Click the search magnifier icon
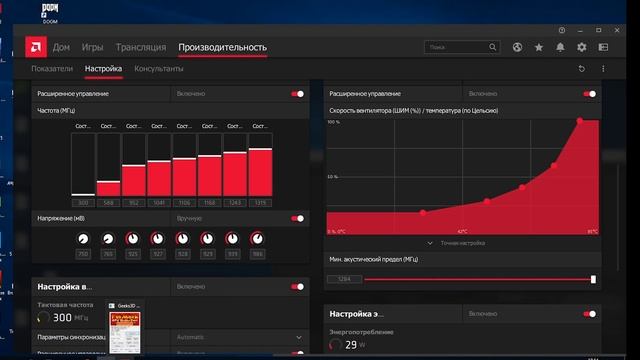 [x=493, y=47]
